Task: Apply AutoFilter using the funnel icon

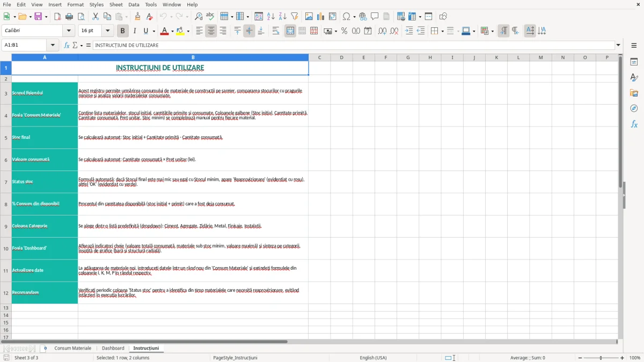Action: pos(294,17)
